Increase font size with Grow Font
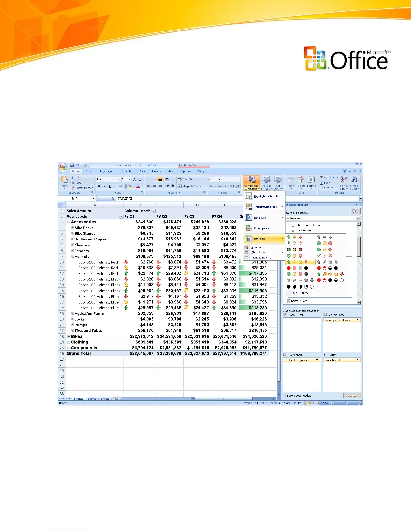 135,179
